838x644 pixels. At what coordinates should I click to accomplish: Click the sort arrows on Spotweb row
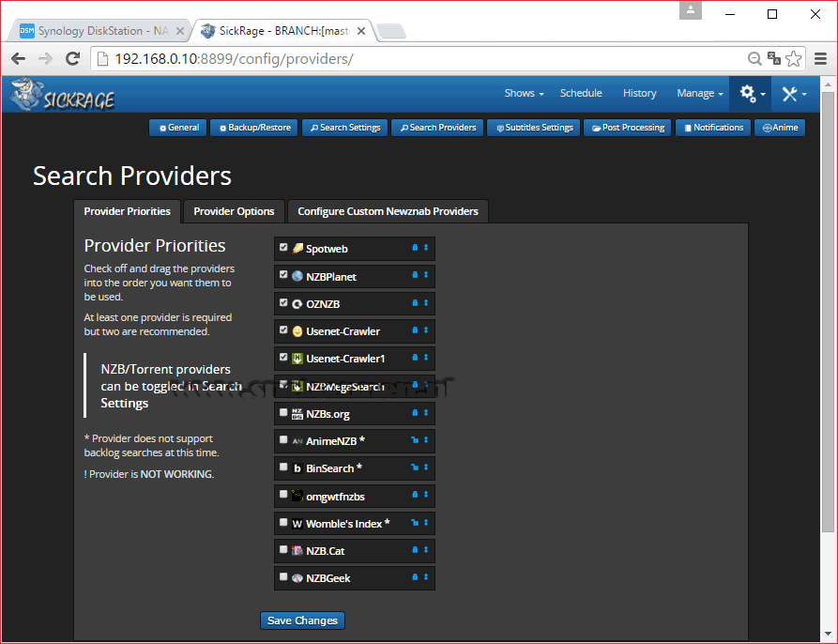pyautogui.click(x=426, y=248)
